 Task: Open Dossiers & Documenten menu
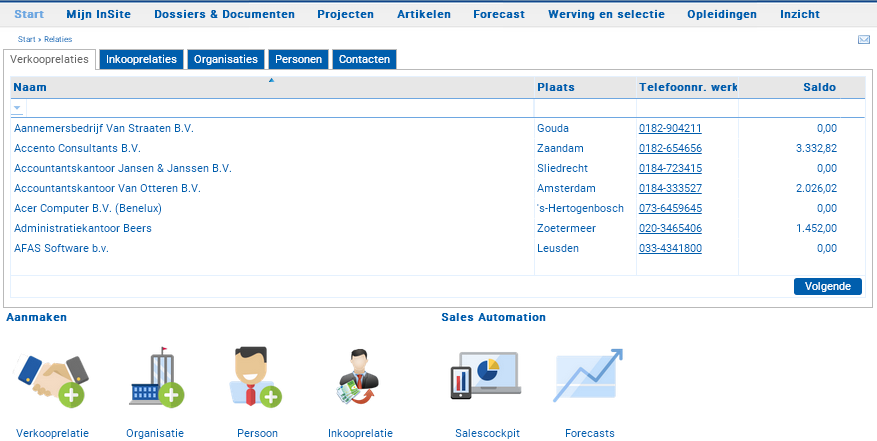point(224,15)
